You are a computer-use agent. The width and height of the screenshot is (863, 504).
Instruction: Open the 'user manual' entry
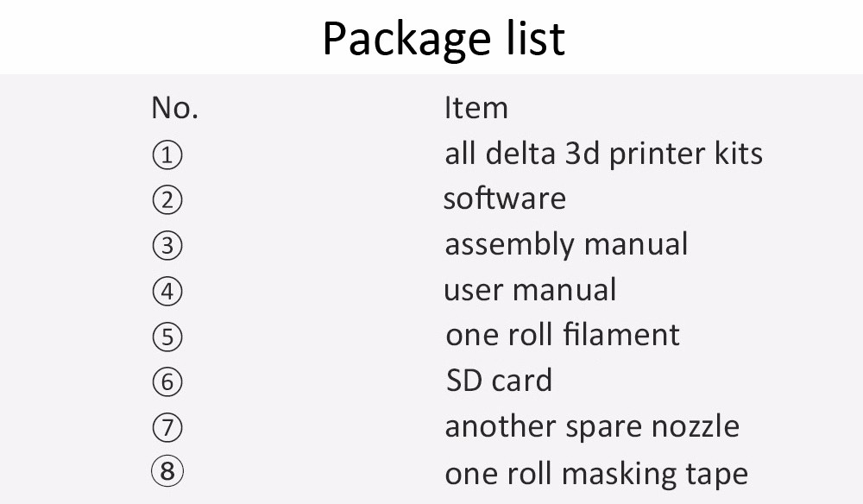point(530,290)
